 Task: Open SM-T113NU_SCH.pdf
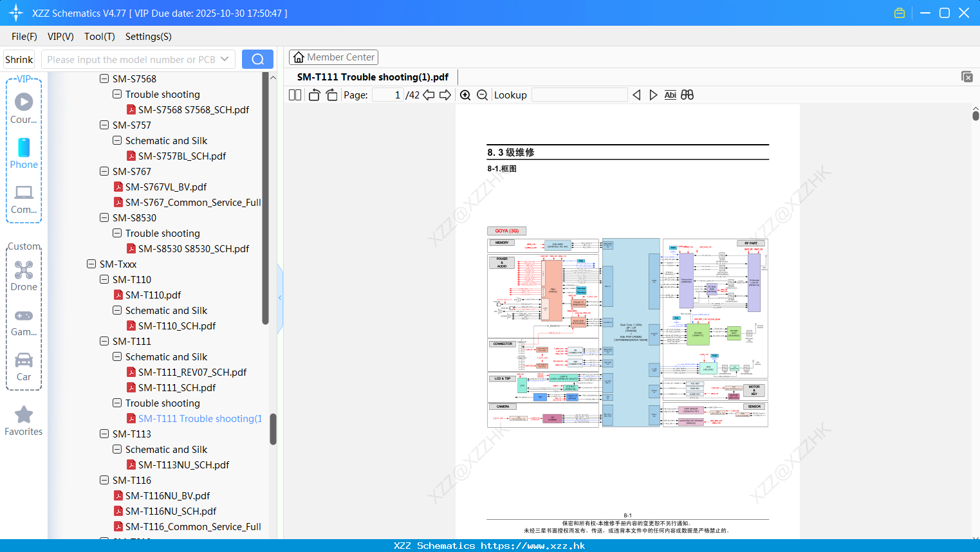pos(183,465)
